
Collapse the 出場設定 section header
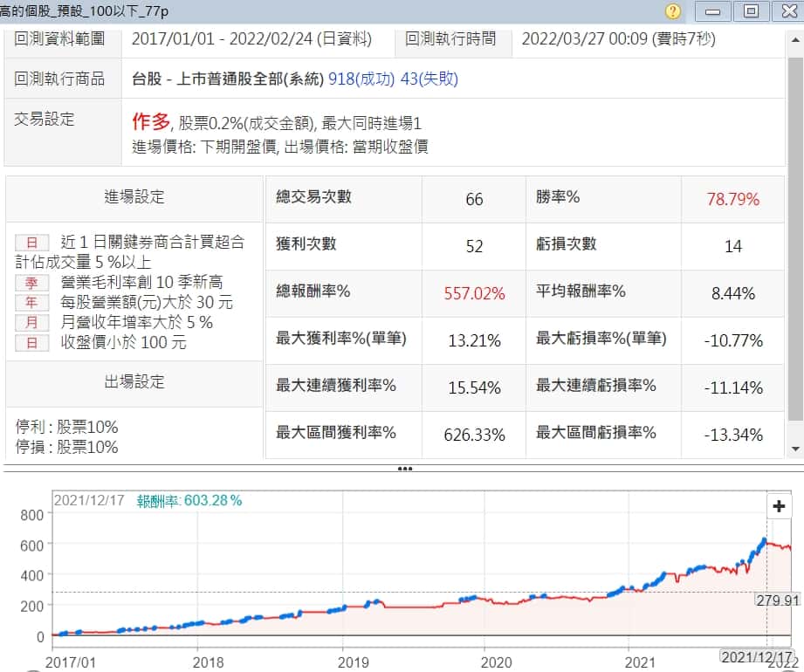tap(134, 382)
